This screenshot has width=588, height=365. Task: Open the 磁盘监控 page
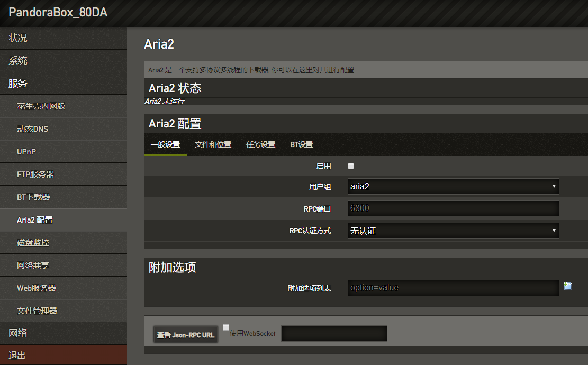point(64,242)
